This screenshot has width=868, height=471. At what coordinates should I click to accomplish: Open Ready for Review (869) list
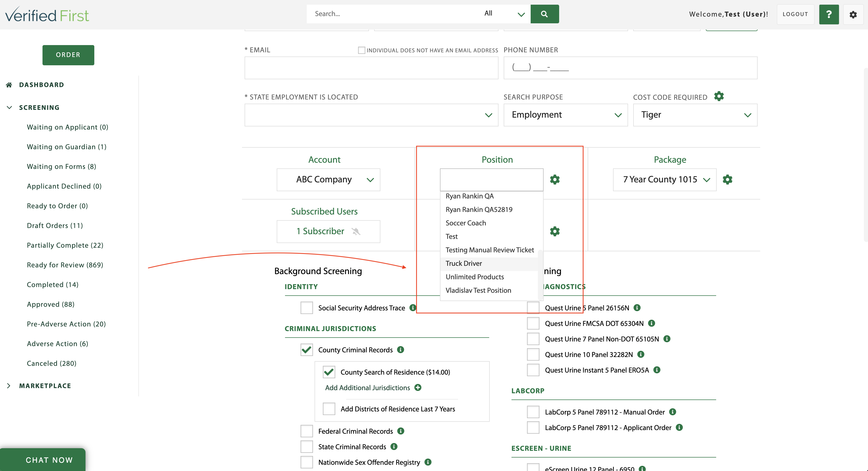pos(65,265)
